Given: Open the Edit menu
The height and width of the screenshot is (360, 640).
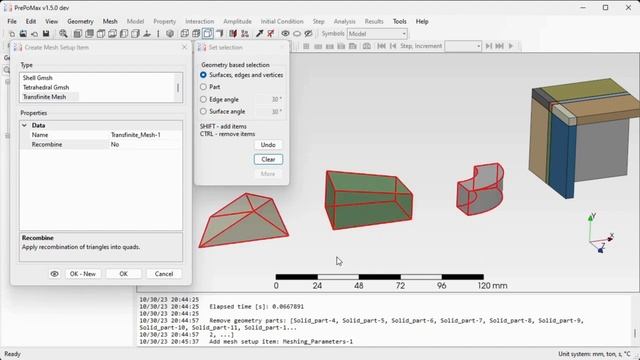Looking at the screenshot, I should click(31, 21).
